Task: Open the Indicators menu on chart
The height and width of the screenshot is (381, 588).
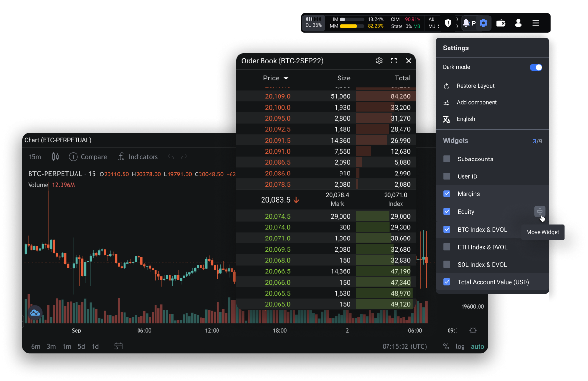Action: (138, 157)
